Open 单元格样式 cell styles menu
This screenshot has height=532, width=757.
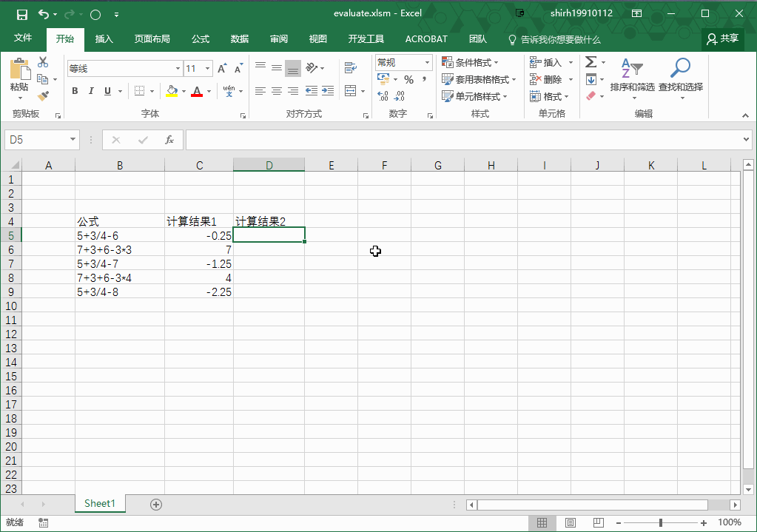click(x=474, y=96)
